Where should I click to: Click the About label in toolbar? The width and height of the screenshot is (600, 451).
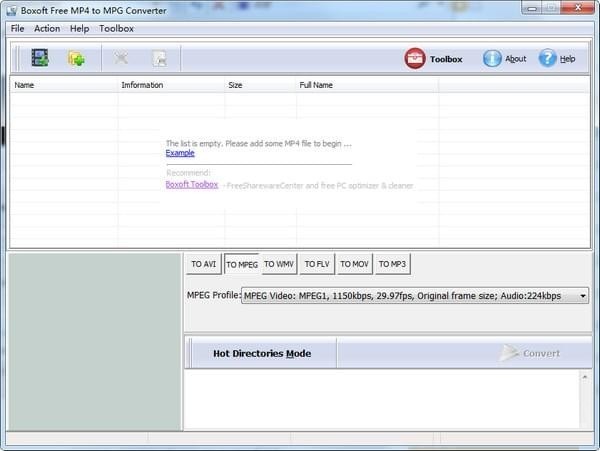click(515, 59)
